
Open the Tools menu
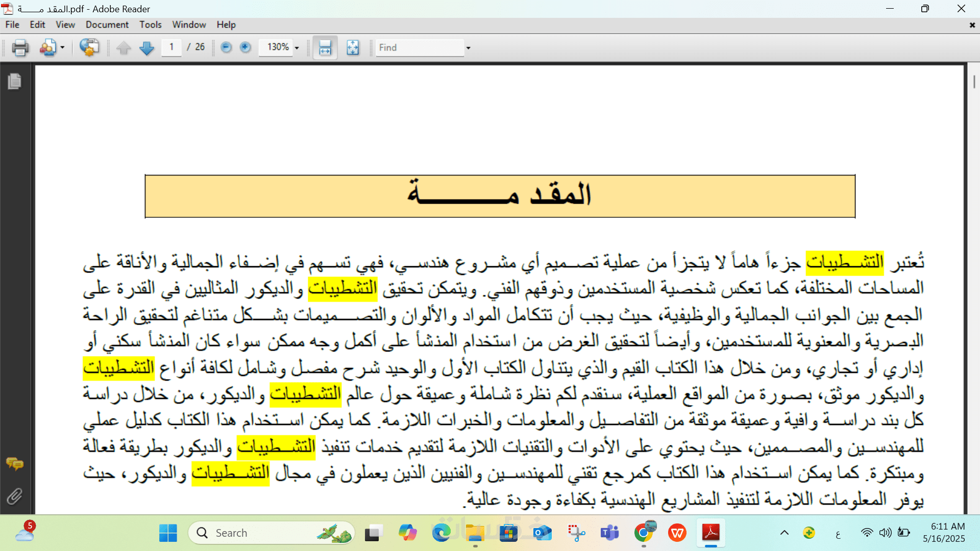click(150, 24)
